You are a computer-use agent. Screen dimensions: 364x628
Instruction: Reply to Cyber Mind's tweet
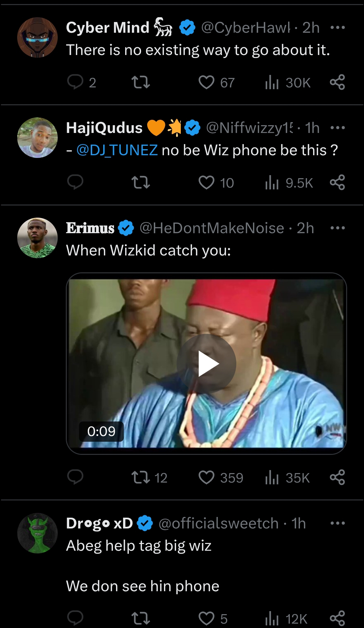75,82
